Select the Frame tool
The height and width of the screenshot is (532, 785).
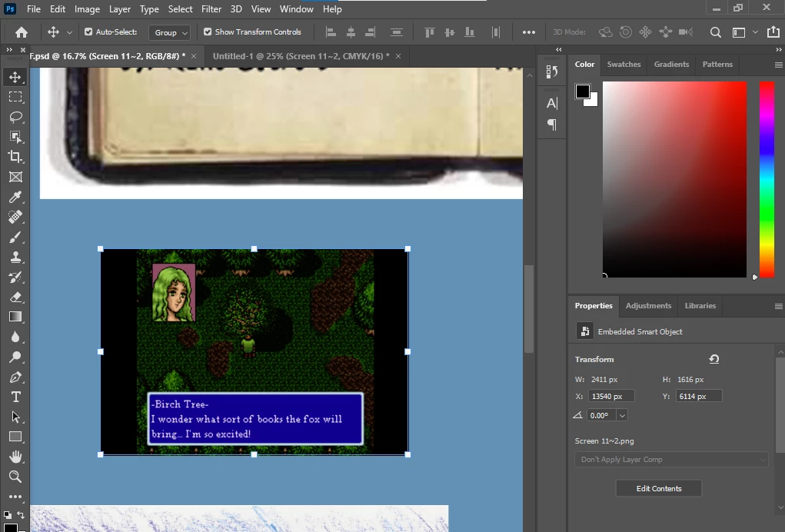[x=15, y=177]
